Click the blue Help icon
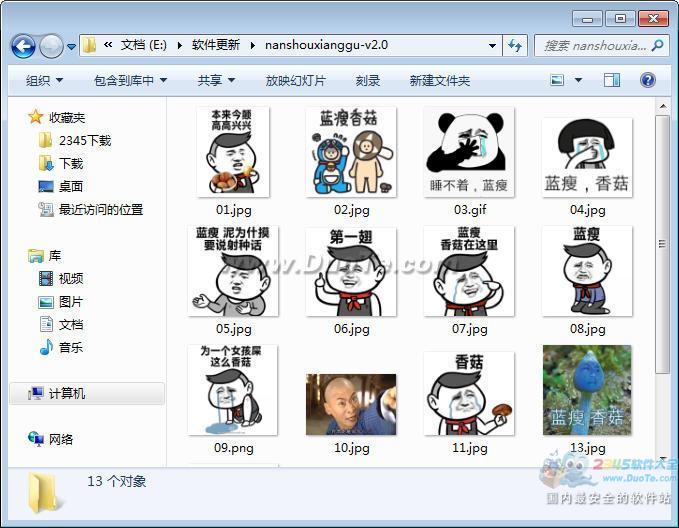Viewport: 679px width, 528px height. pyautogui.click(x=647, y=80)
